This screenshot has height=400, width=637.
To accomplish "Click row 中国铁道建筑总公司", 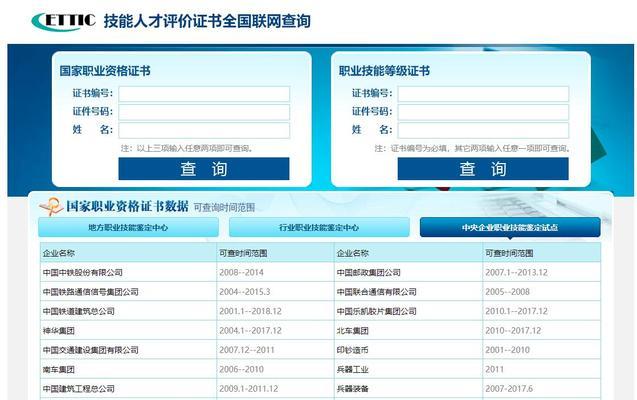I will (x=79, y=311).
